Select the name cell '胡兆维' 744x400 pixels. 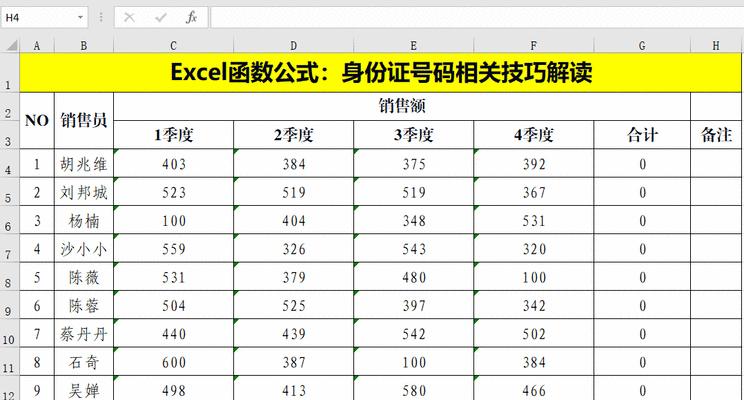(84, 164)
